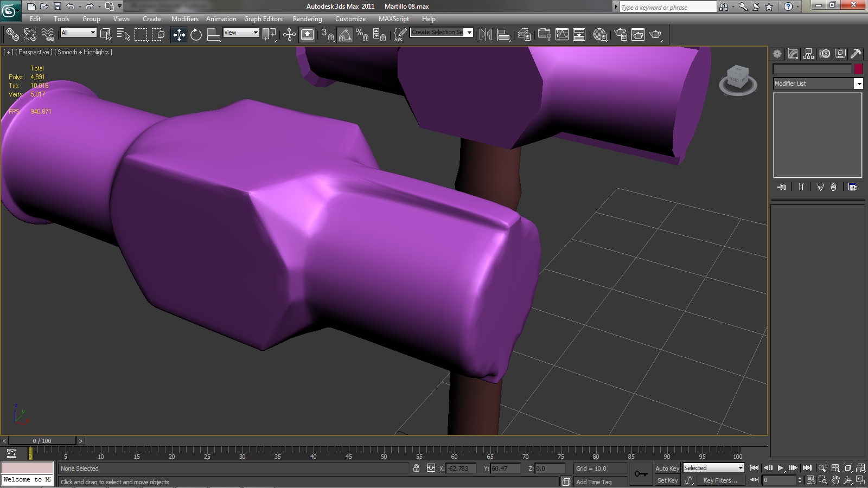Activate the Select and Rotate tool
Image resolution: width=868 pixels, height=488 pixels.
coord(196,35)
